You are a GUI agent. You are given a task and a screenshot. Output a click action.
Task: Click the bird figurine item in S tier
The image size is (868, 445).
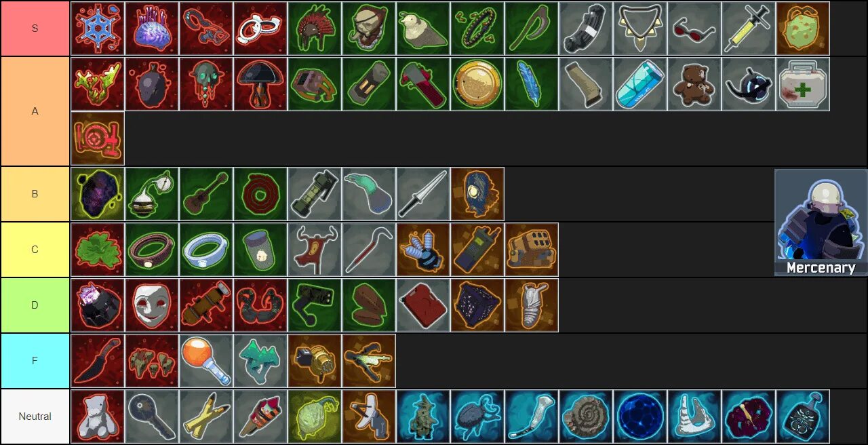pos(423,28)
